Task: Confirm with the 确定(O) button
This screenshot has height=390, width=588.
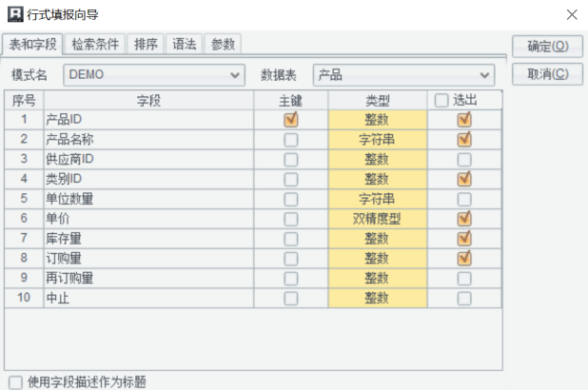Action: (547, 47)
